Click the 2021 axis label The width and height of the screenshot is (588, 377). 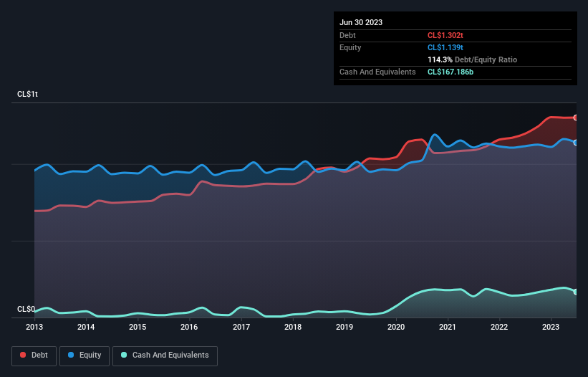448,327
